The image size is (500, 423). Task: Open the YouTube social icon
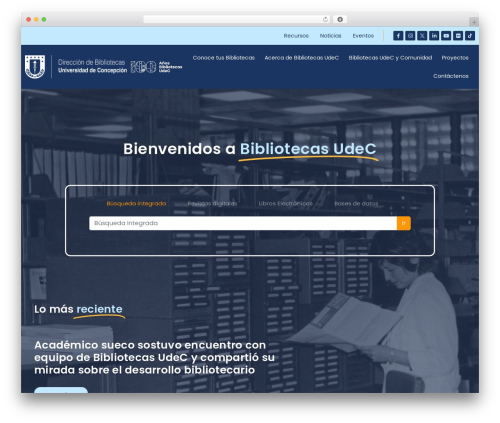coord(446,36)
